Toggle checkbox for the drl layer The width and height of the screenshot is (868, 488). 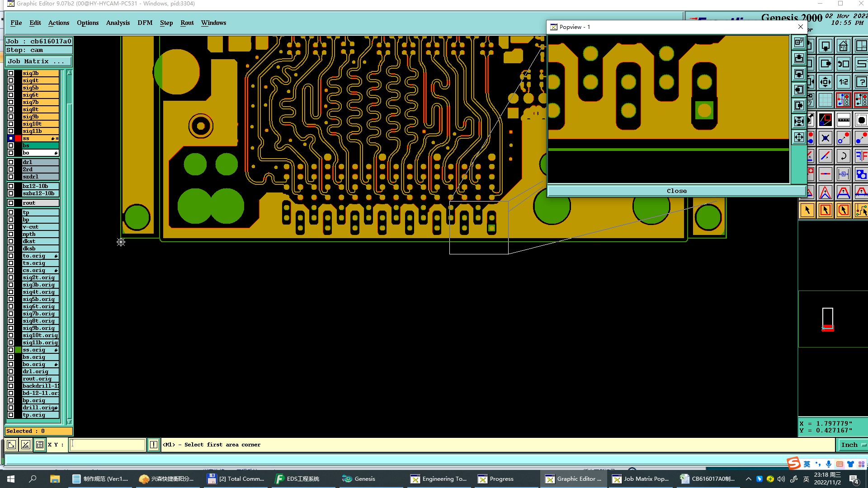(11, 162)
